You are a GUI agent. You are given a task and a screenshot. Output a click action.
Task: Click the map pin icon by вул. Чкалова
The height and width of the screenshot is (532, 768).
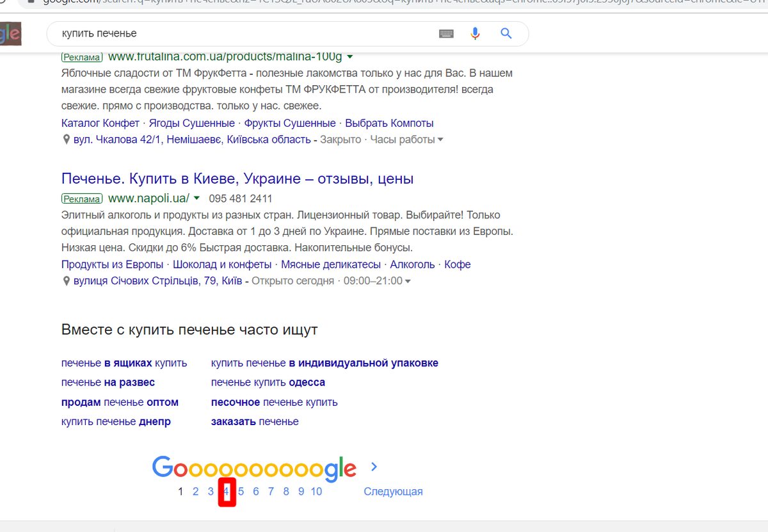(66, 140)
